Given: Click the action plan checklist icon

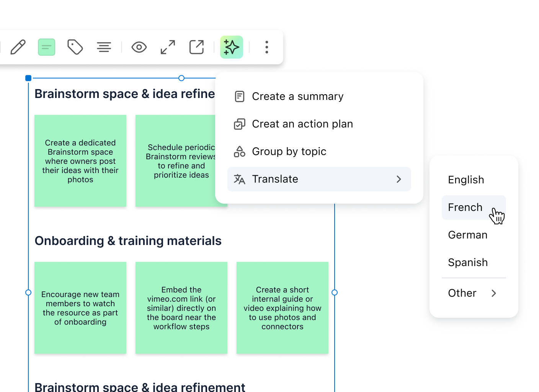Looking at the screenshot, I should click(240, 124).
